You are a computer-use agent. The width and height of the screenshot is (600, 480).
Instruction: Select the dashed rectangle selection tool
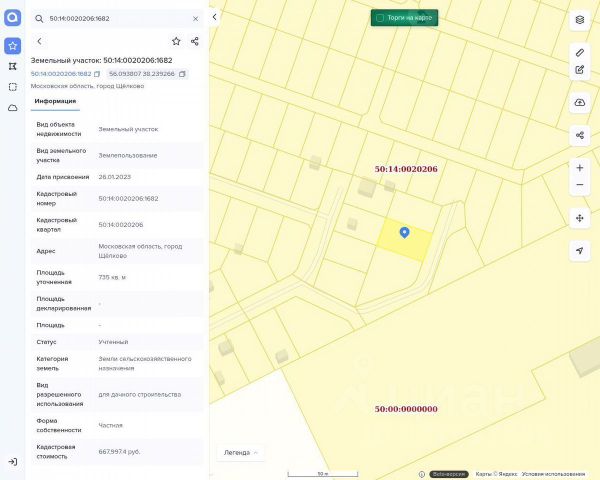pos(13,87)
